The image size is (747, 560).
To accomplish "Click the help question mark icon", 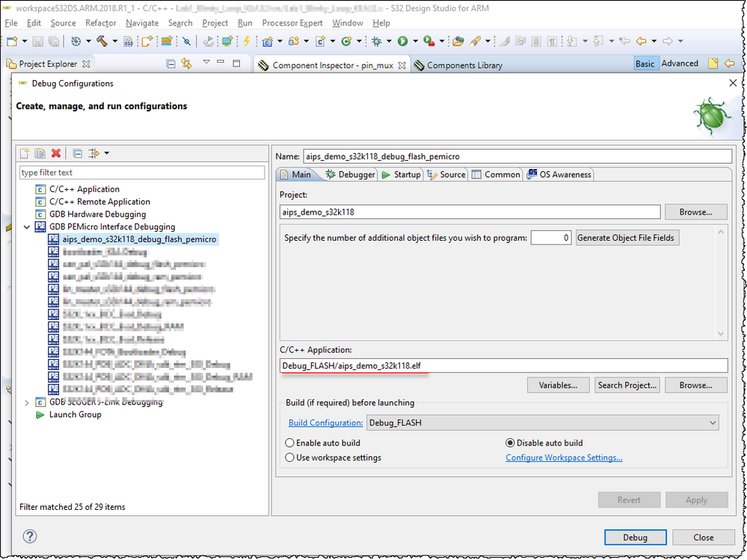I will pos(30,537).
